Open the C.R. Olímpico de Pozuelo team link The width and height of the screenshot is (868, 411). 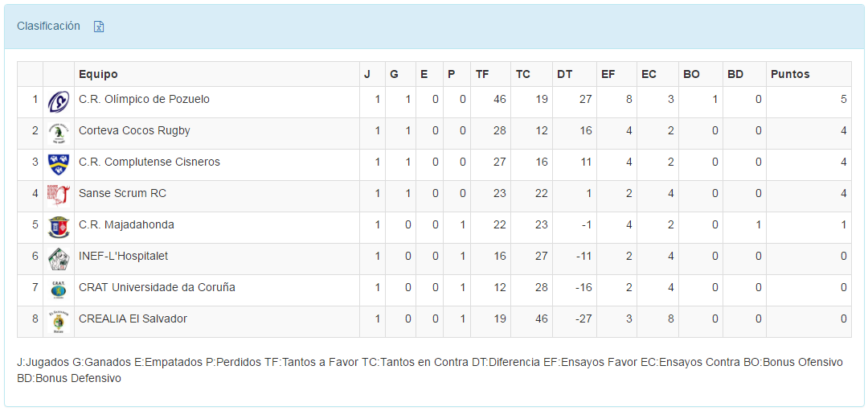[144, 99]
